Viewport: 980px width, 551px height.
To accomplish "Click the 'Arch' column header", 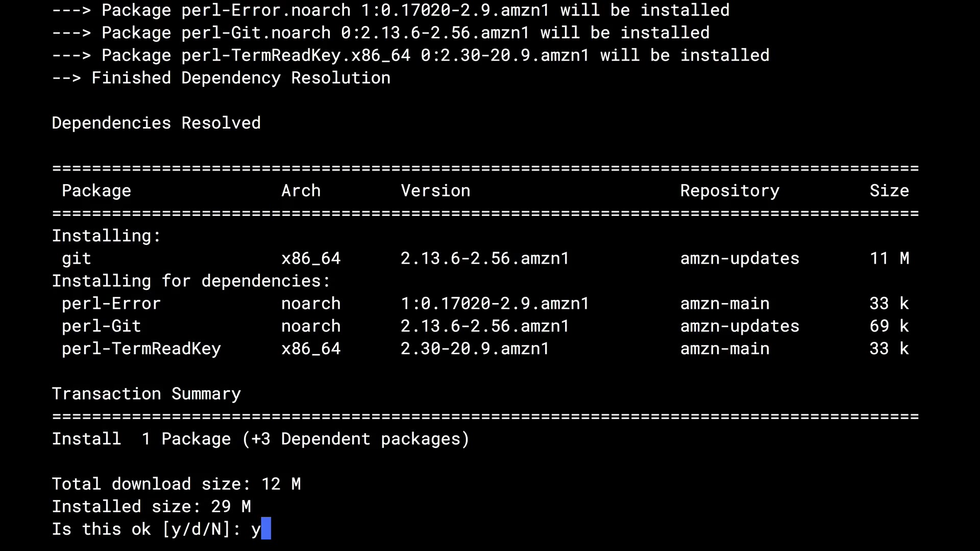I will click(x=301, y=191).
